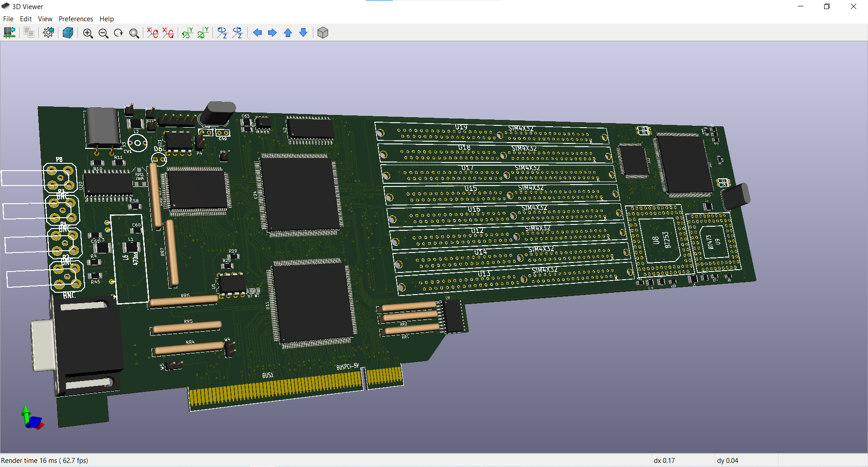Open the File menu
Image resolution: width=868 pixels, height=467 pixels.
click(x=8, y=19)
